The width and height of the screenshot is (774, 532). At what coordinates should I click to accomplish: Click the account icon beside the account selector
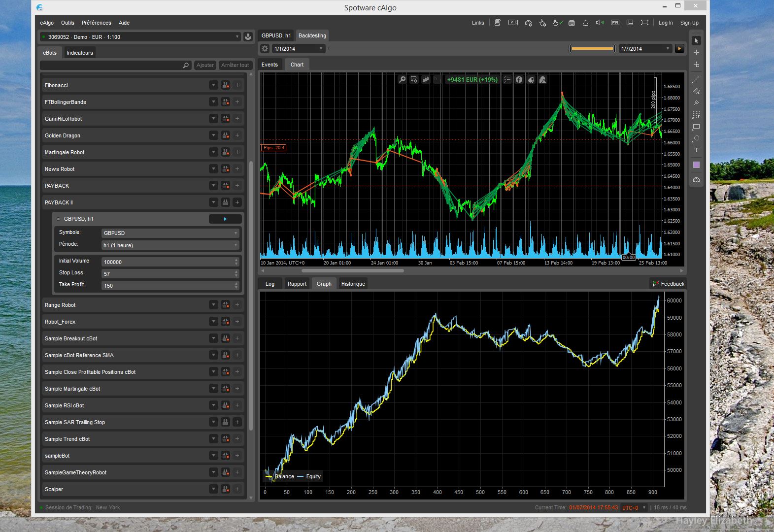click(248, 37)
